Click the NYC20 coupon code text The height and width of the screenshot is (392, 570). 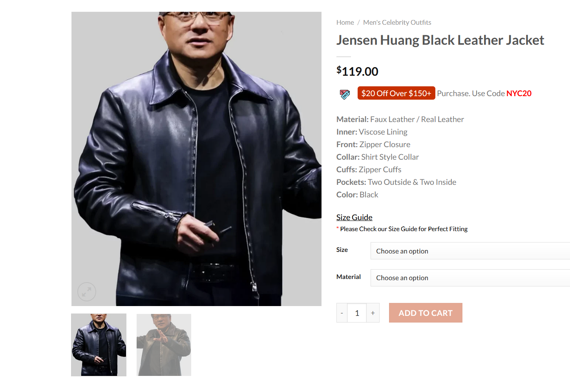click(519, 93)
